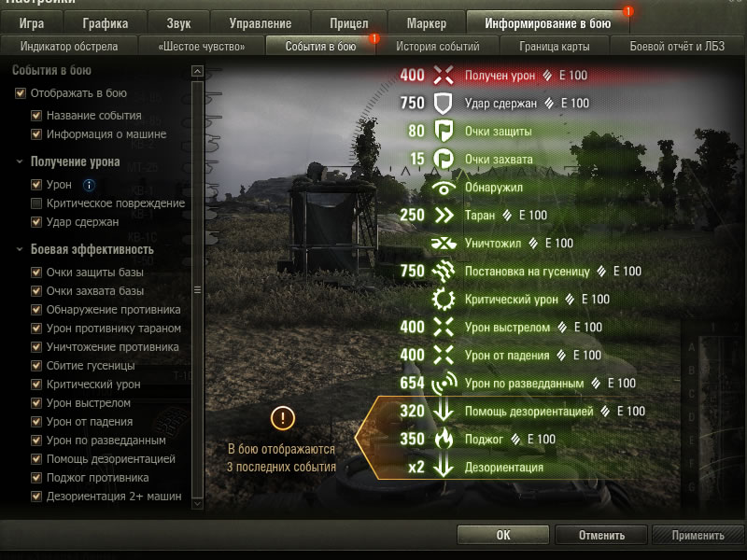Uncheck Отображать в бою option

point(21,92)
